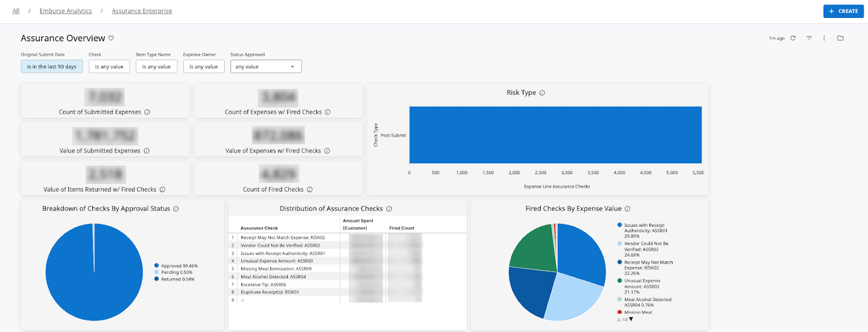Screen dimensions: 868x332
Task: Favorite Assurance Overview with the heart icon
Action: point(111,38)
